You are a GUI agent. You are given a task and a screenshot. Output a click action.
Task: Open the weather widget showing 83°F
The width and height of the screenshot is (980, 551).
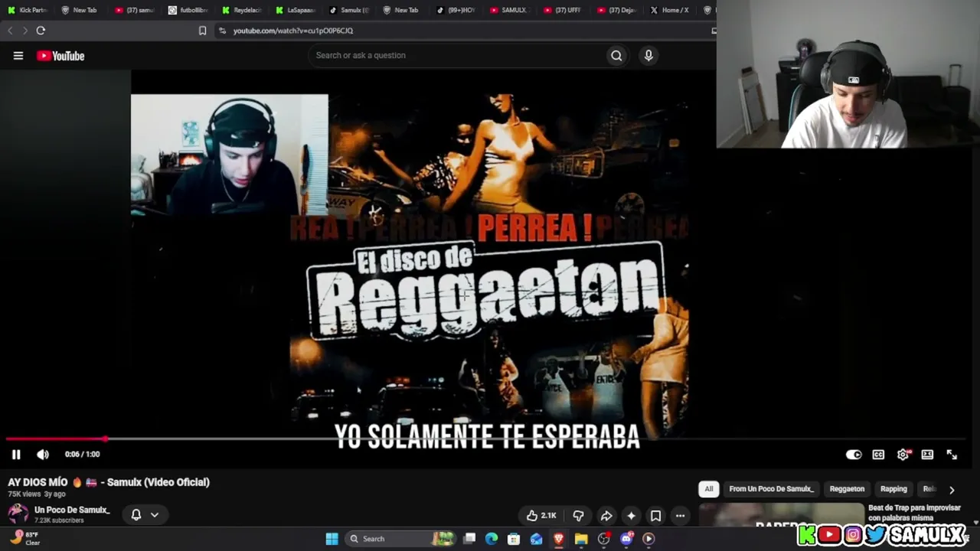click(x=24, y=538)
